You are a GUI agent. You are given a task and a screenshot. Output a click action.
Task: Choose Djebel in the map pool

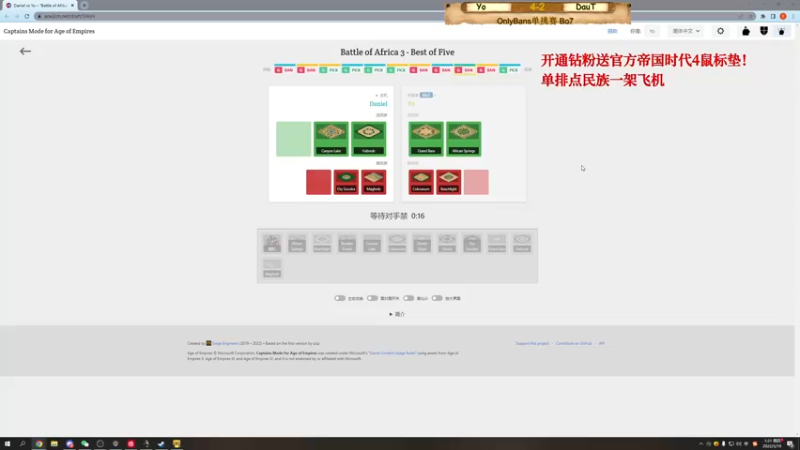[x=447, y=243]
